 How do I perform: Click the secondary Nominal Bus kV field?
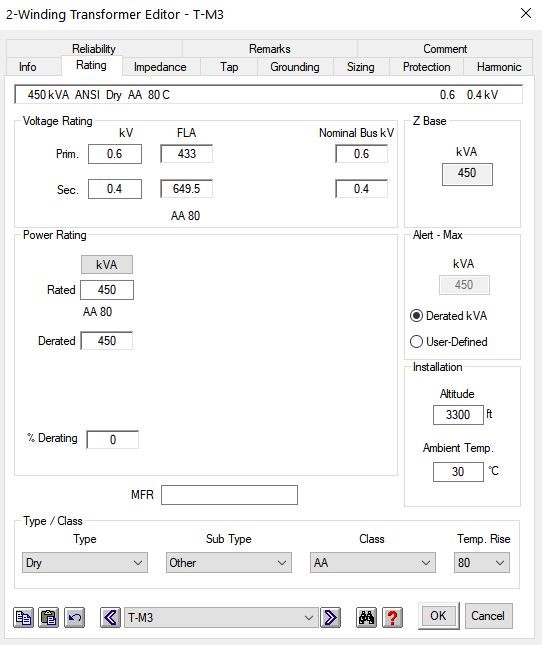(x=361, y=189)
